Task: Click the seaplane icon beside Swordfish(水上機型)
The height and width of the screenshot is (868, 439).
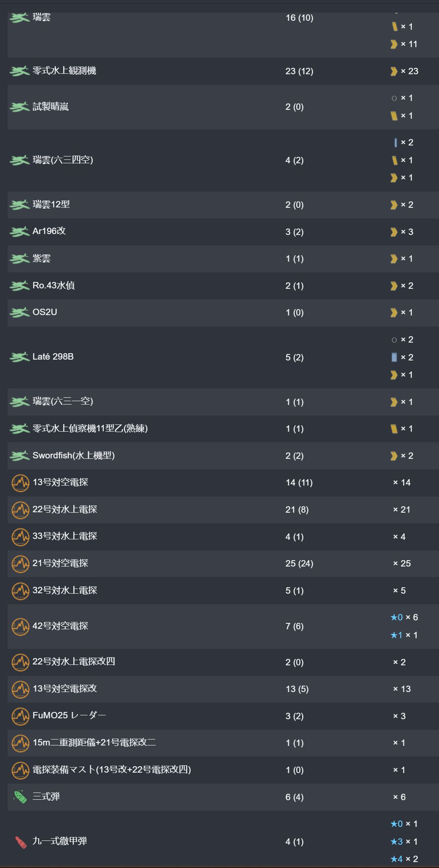Action: pos(19,456)
